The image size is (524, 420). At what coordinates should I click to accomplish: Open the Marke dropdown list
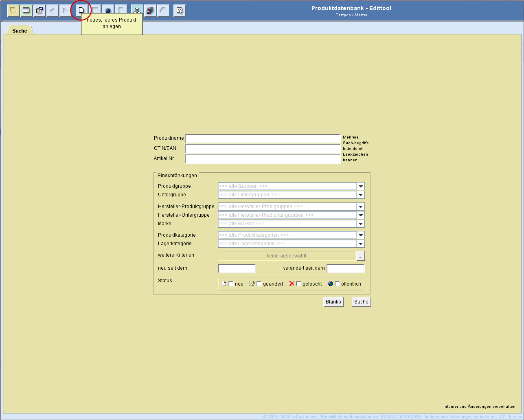pos(360,224)
